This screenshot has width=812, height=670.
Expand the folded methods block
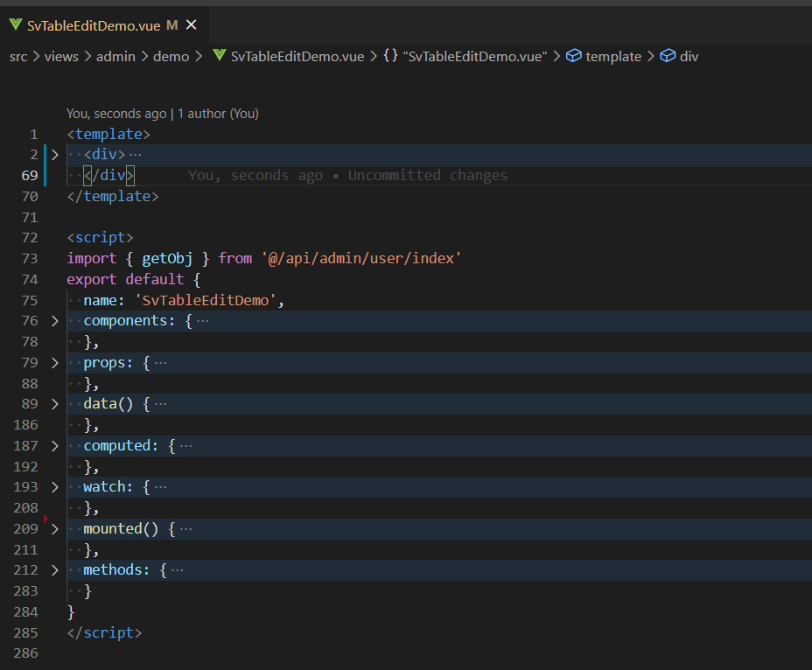point(55,570)
